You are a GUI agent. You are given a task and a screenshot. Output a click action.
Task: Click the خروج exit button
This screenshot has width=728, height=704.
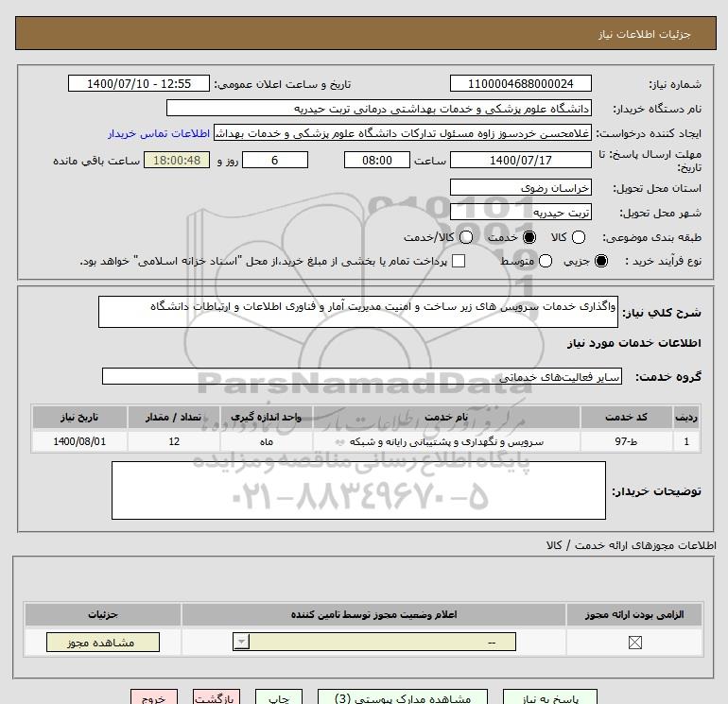(154, 697)
